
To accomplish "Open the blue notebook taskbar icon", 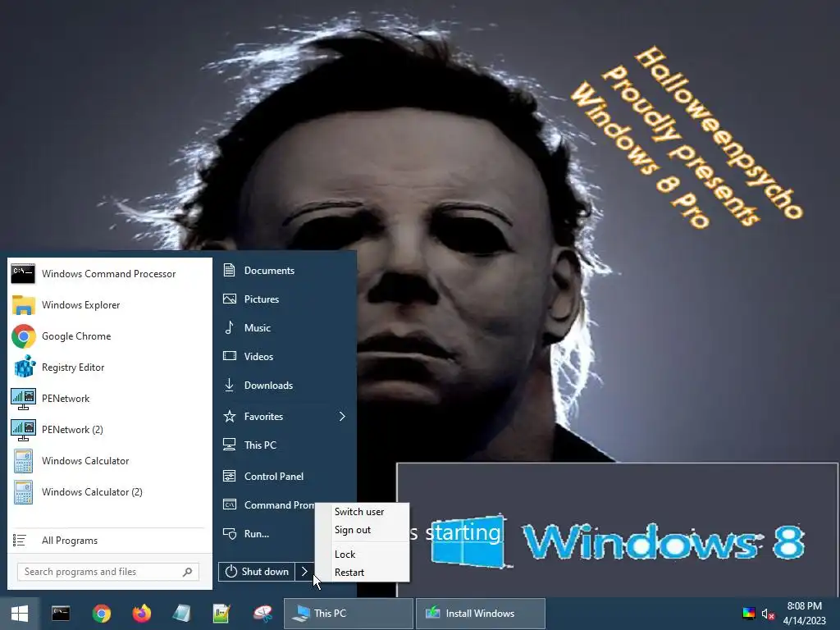I will 181,614.
